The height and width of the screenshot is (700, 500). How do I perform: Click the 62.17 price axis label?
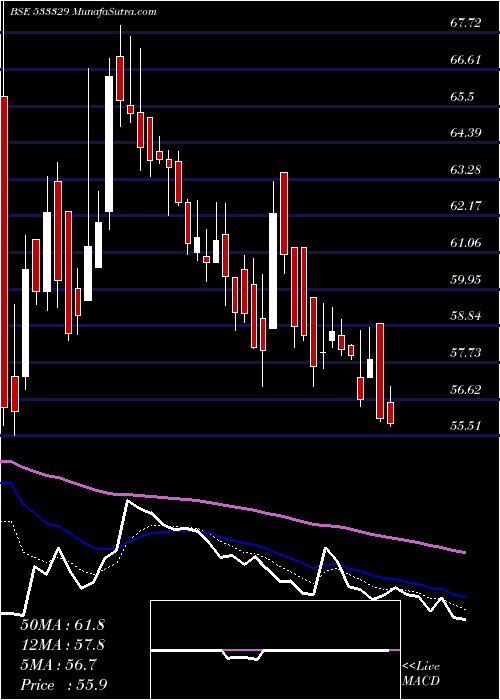466,206
